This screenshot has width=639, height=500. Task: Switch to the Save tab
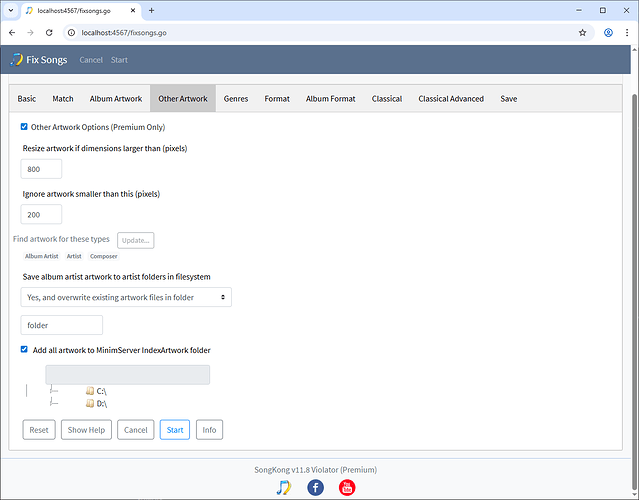(509, 99)
